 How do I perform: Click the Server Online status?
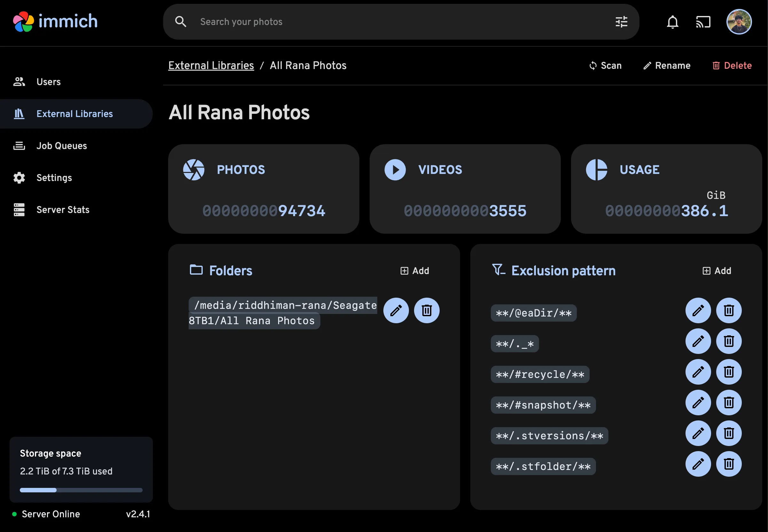point(46,514)
